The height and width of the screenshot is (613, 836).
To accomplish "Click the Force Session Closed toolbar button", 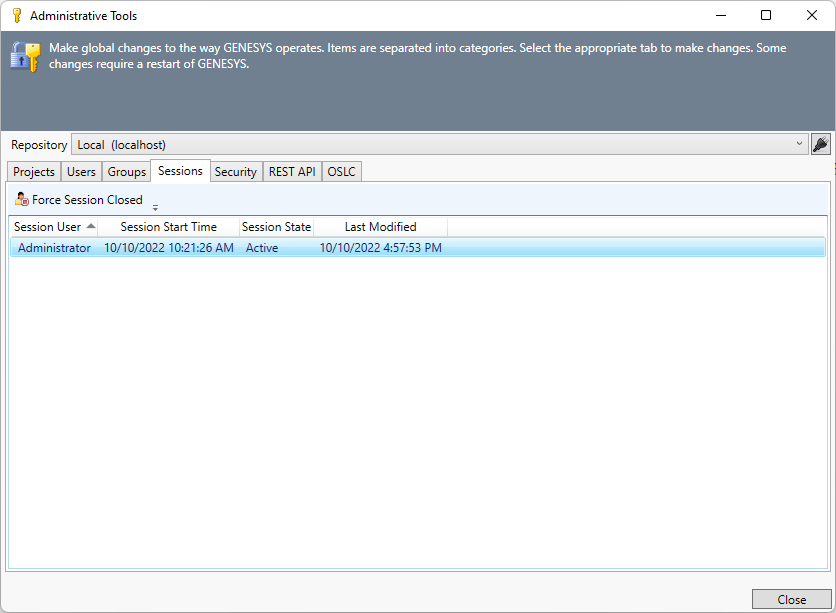I will click(79, 200).
